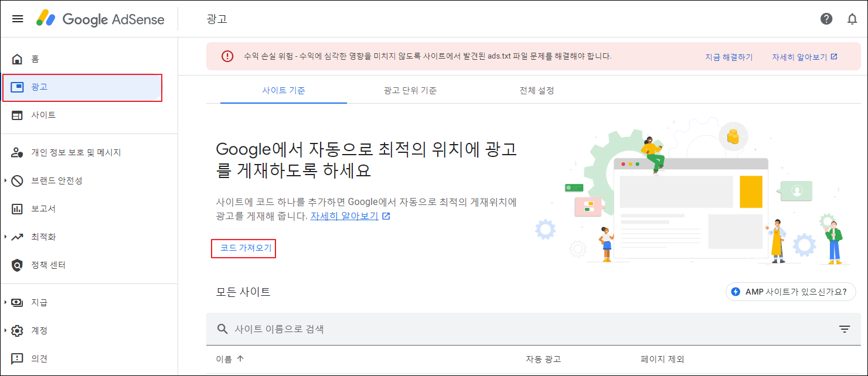This screenshot has height=376, width=868.
Task: Open the notifications bell
Action: click(852, 19)
